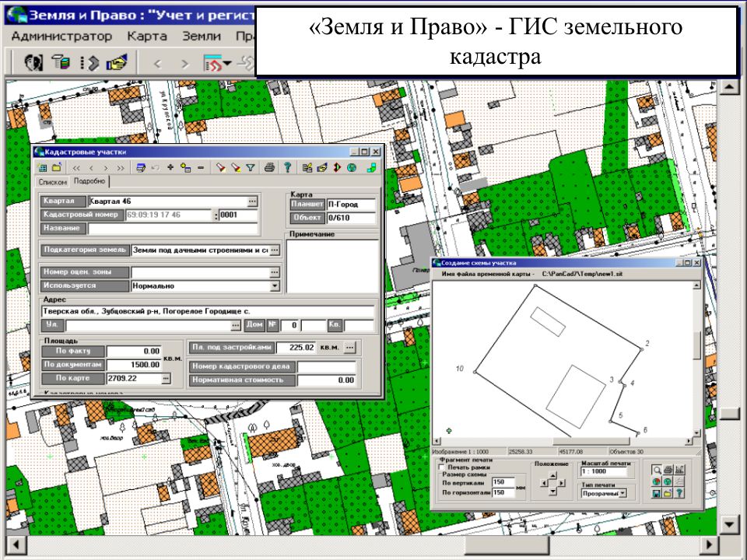Click main map horizontal scrollbar thumb
The width and height of the screenshot is (747, 560).
pos(506,544)
